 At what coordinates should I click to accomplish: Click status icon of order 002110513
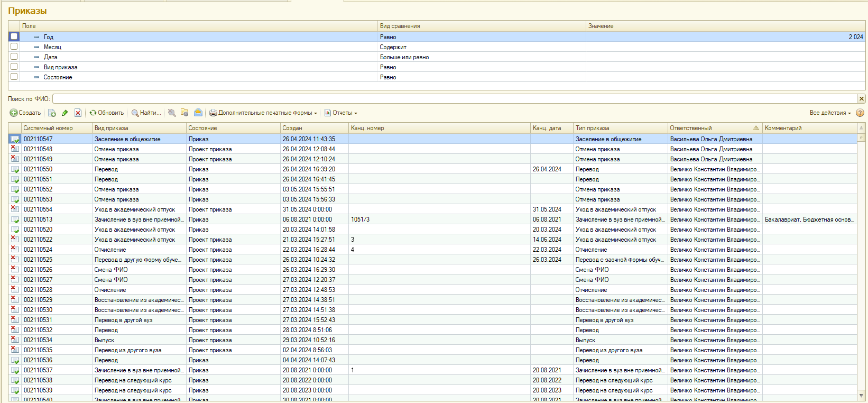click(x=15, y=219)
